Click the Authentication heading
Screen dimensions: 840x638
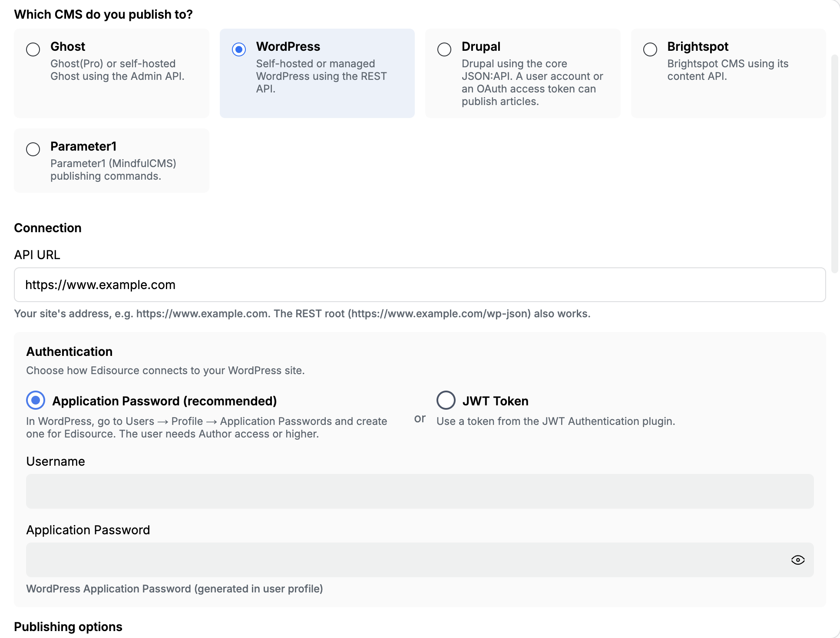pos(69,352)
